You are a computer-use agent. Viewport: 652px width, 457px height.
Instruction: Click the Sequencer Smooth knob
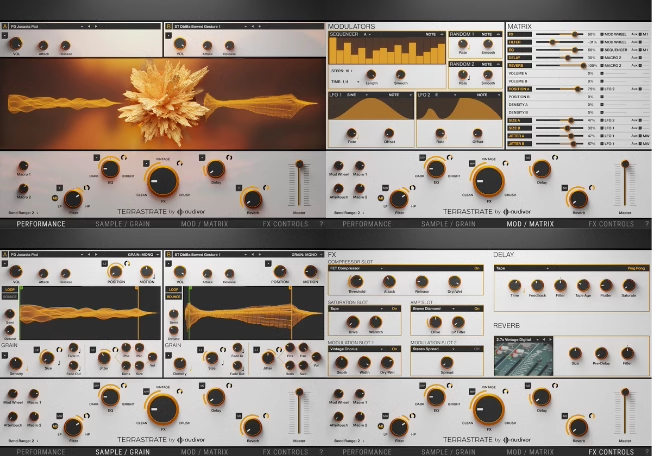pos(400,74)
